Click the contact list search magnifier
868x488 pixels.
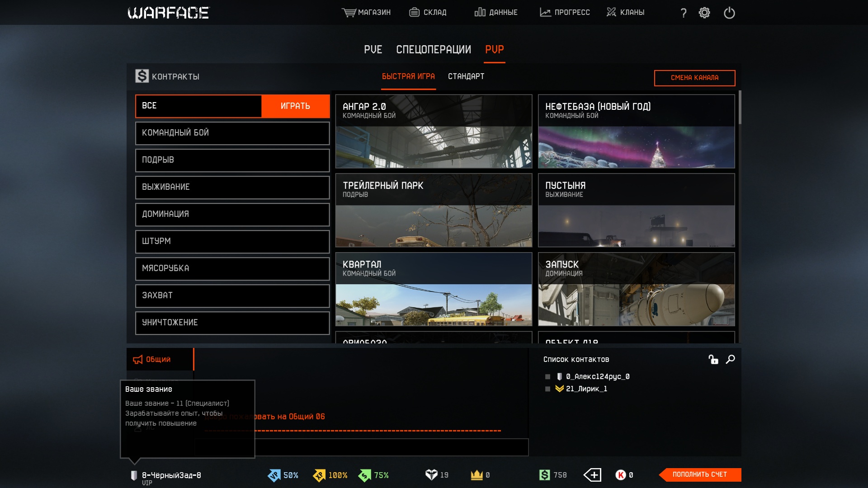(x=730, y=359)
